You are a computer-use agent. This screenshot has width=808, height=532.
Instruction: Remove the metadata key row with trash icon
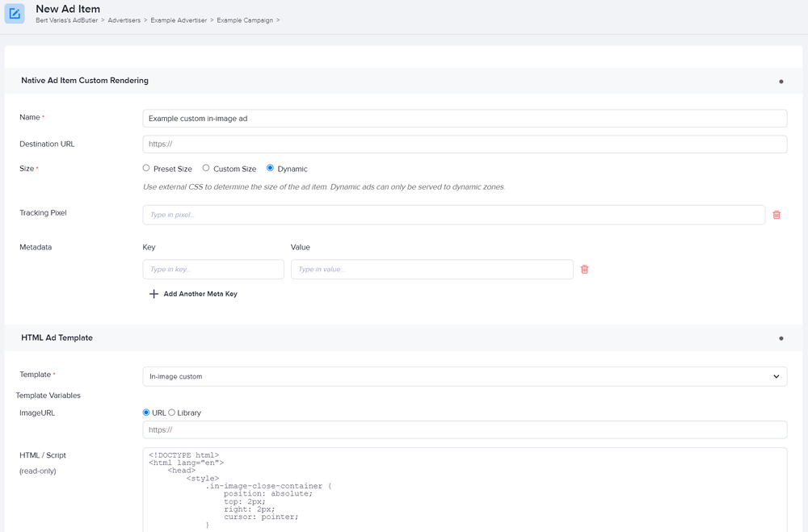click(x=584, y=270)
